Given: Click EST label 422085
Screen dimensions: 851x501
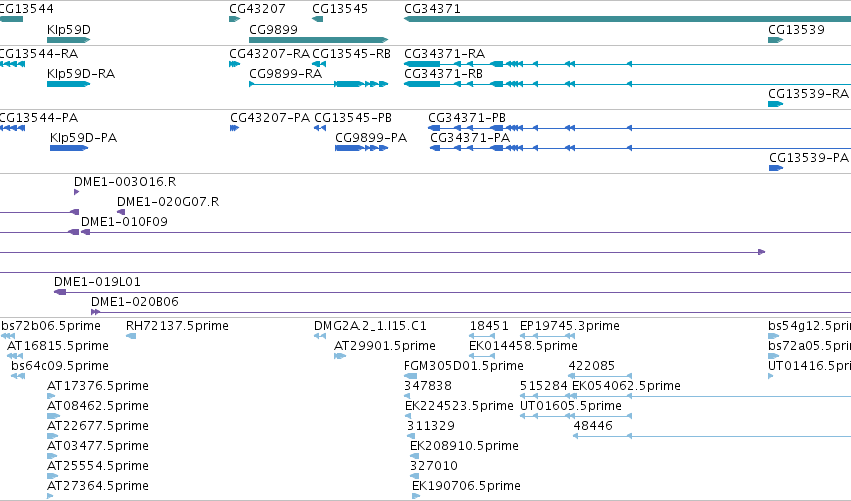Looking at the screenshot, I should click(x=592, y=366).
